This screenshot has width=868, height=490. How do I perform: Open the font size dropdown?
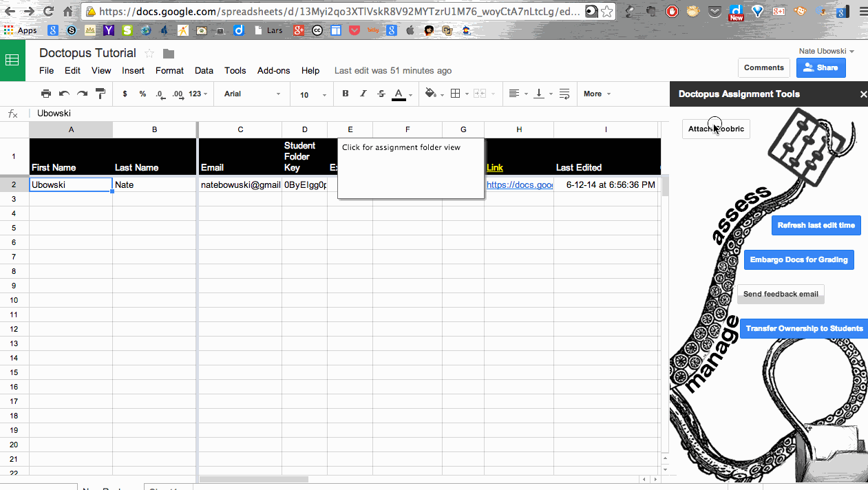(313, 94)
